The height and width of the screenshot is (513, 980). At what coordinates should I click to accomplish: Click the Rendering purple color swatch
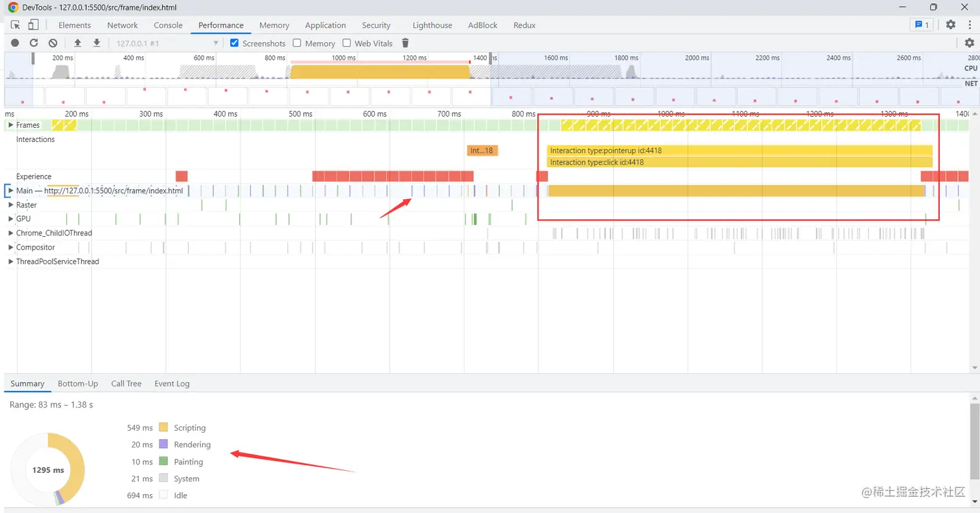coord(163,444)
